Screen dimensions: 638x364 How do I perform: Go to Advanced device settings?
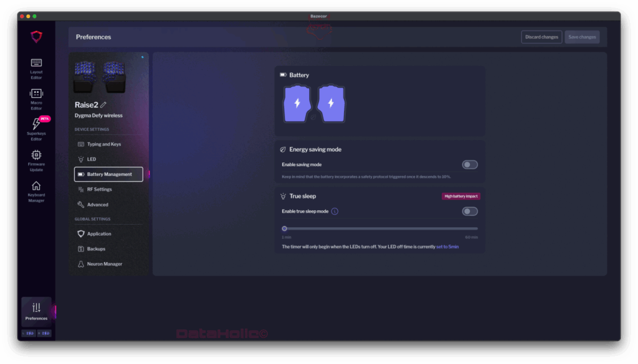[97, 205]
